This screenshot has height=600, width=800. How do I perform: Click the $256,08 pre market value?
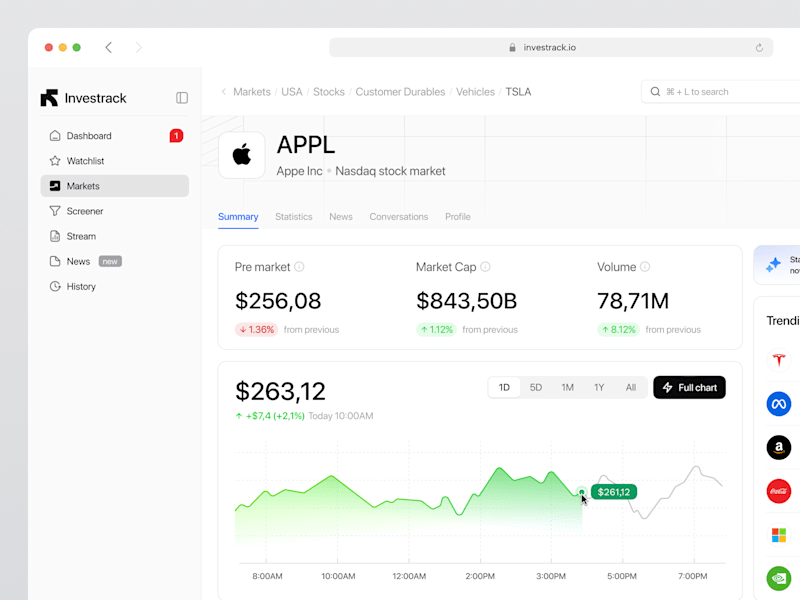point(278,301)
